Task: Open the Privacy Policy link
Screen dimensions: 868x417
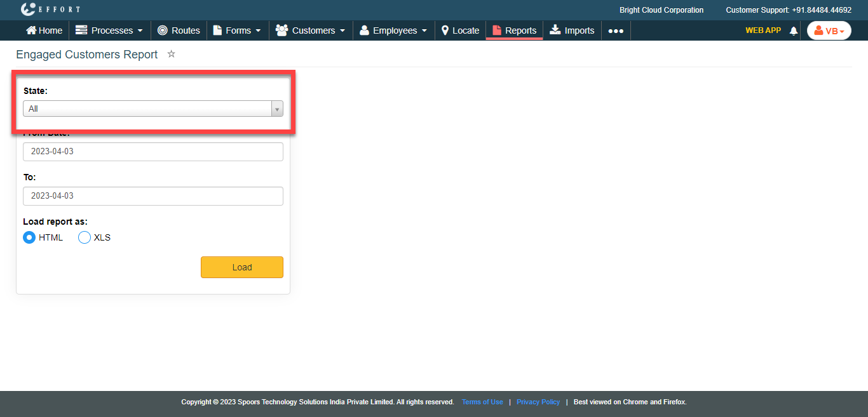Action: [x=538, y=402]
